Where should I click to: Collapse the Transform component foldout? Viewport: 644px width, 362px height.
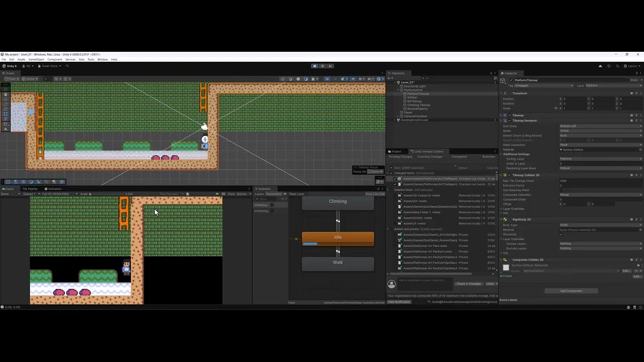point(501,93)
